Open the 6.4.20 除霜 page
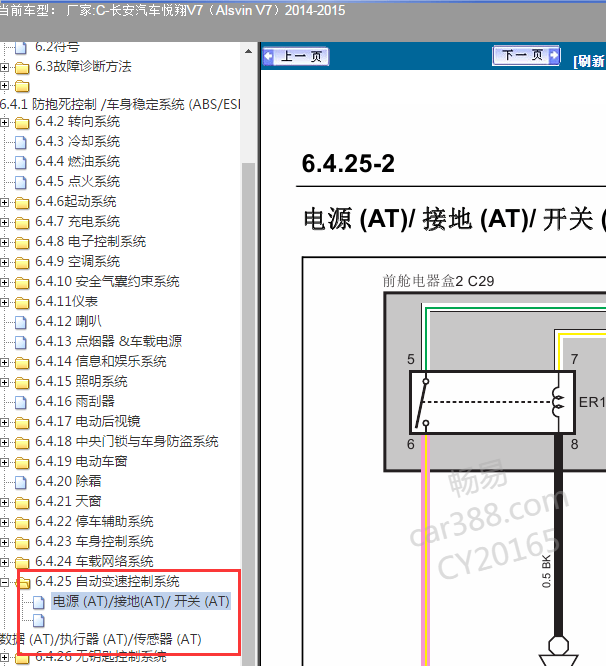This screenshot has width=606, height=666. click(x=68, y=481)
